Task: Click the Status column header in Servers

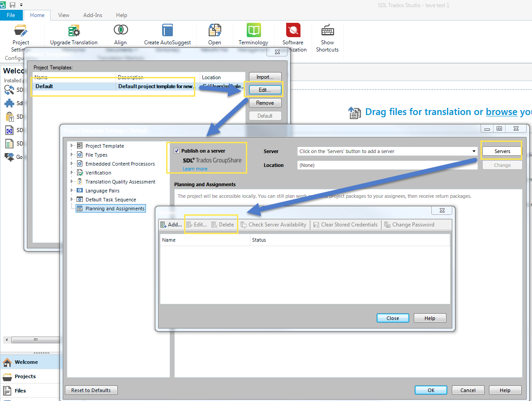Action: coord(350,239)
